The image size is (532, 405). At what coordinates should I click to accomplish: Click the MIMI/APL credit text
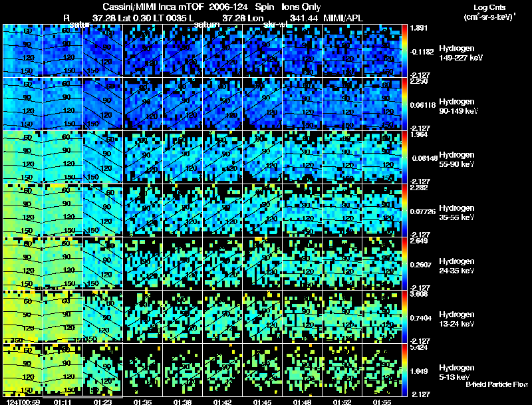[x=343, y=18]
